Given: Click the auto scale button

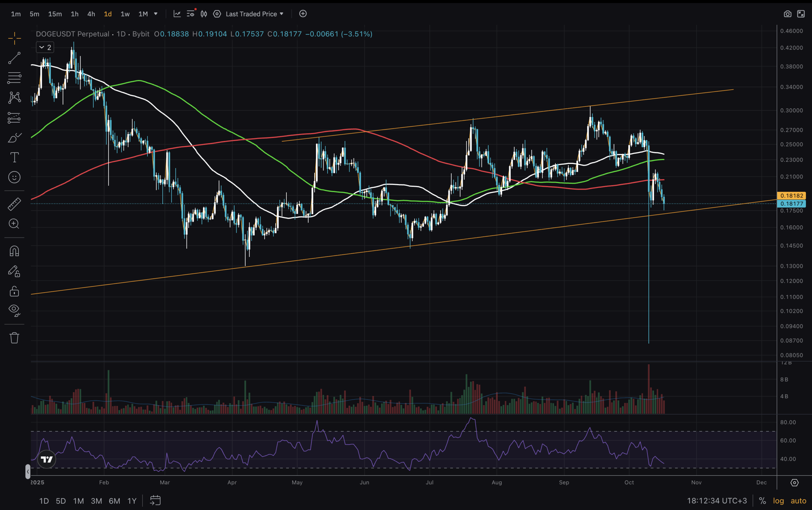Looking at the screenshot, I should point(798,501).
